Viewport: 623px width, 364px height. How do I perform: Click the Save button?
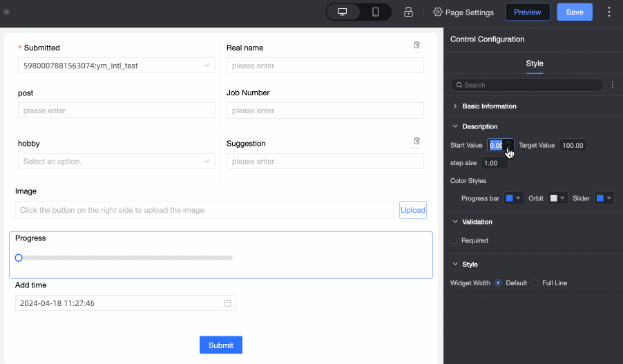coord(575,12)
